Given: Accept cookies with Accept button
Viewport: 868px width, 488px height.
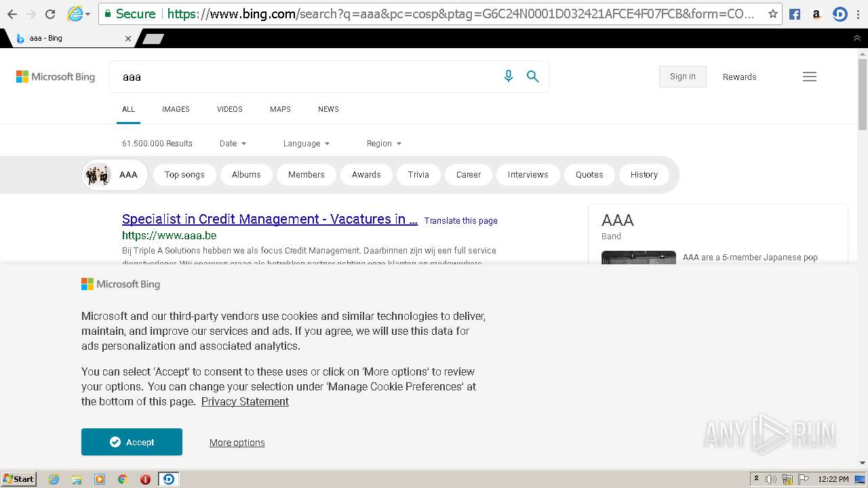Looking at the screenshot, I should click(x=132, y=442).
